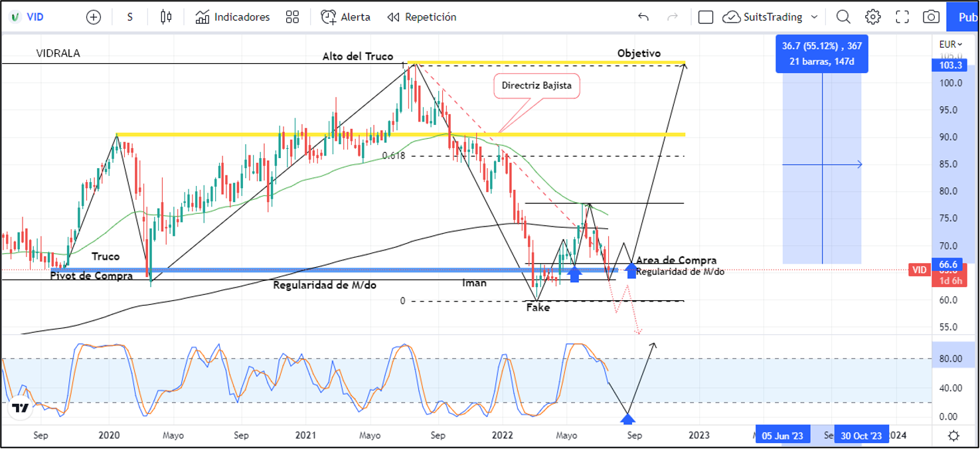980x449 pixels.
Task: Open time axis settings gear at bottom right
Action: click(953, 436)
